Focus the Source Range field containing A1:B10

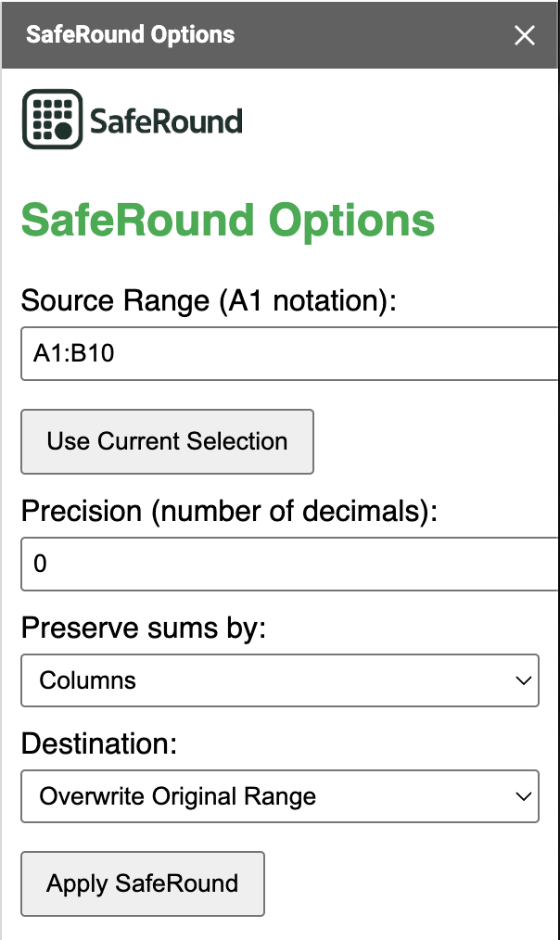[290, 354]
